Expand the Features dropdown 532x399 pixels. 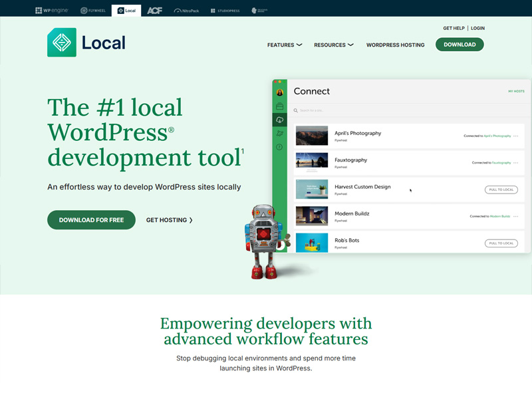click(285, 45)
